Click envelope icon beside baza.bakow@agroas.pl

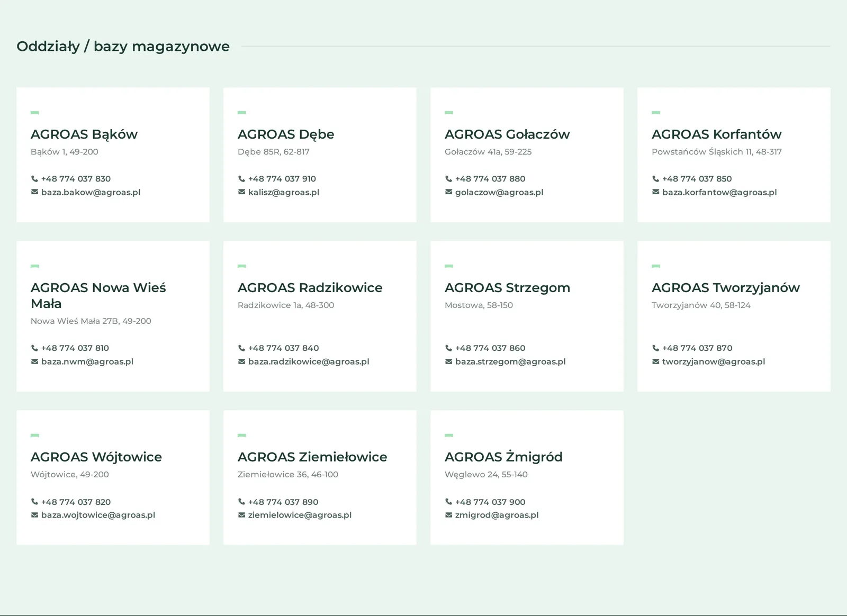coord(34,192)
